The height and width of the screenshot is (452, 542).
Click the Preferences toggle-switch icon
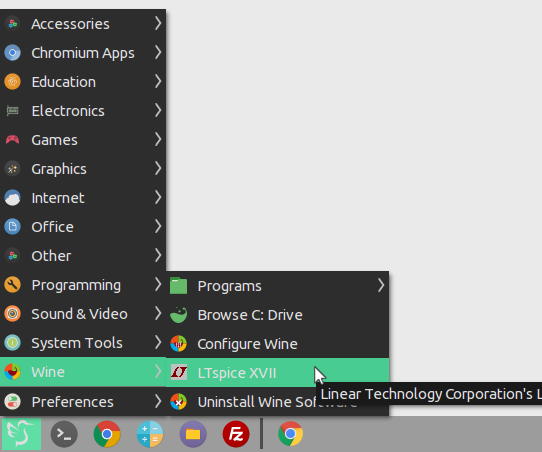pos(13,402)
